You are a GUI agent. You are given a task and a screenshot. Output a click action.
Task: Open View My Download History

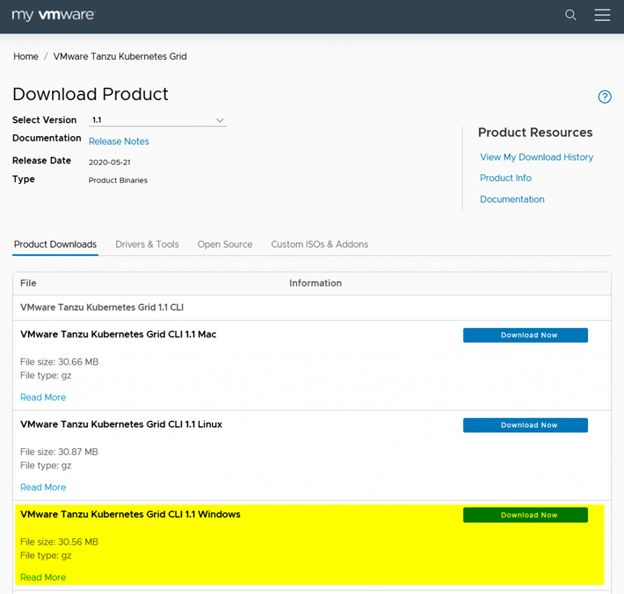tap(536, 157)
